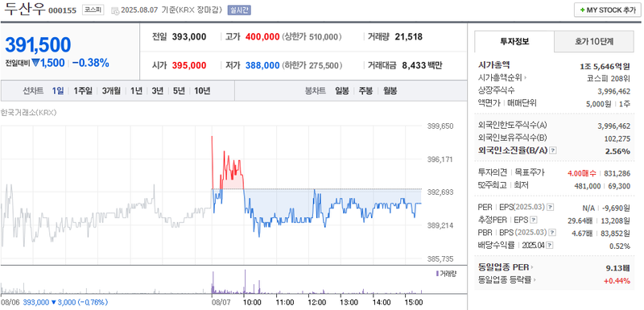The image size is (644, 310).
Task: Add this stock via MY STOCK 추가 button
Action: (607, 10)
